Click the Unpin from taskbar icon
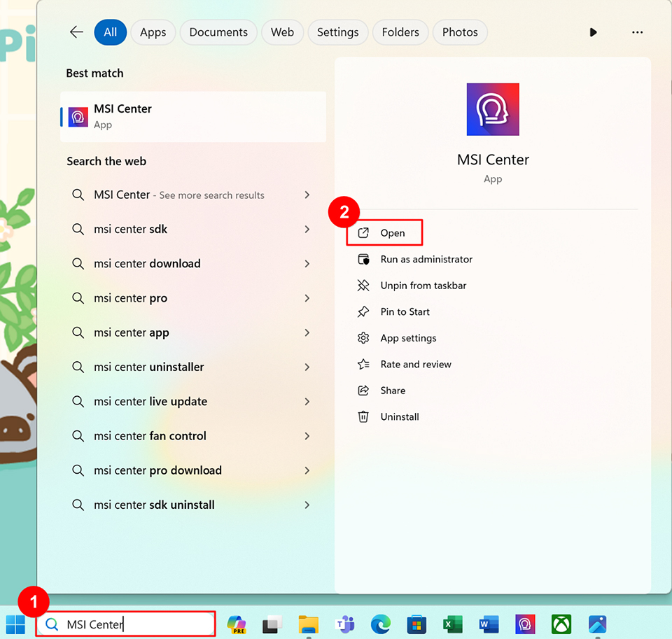672x639 pixels. 363,286
